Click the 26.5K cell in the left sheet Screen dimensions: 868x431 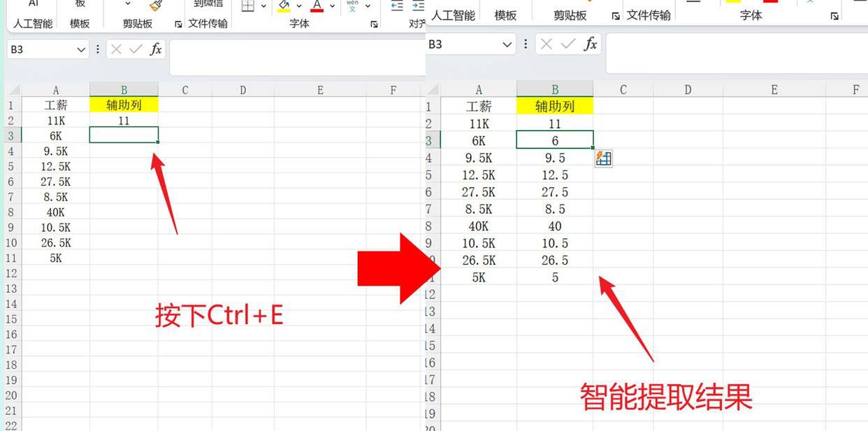pyautogui.click(x=56, y=242)
